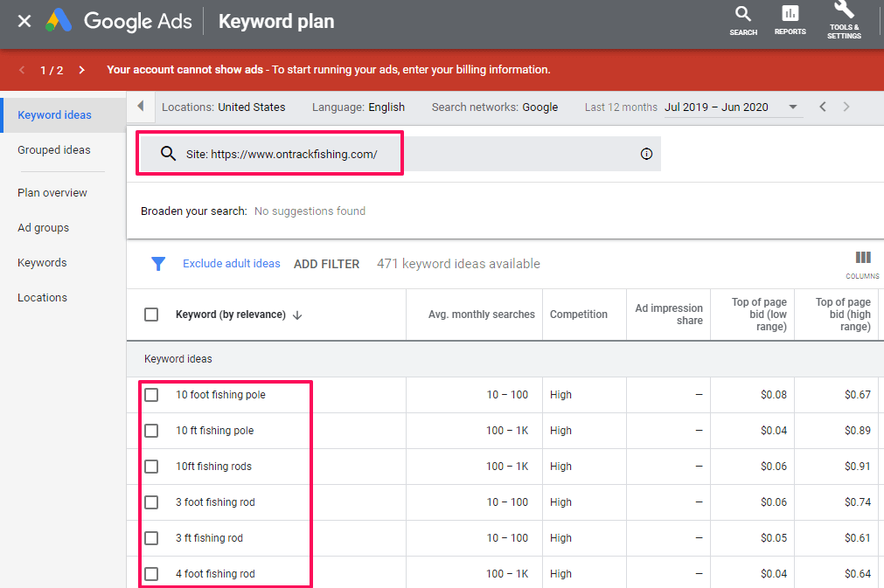Viewport: 884px width, 588px height.
Task: Click the blue filter funnel icon
Action: click(x=158, y=264)
